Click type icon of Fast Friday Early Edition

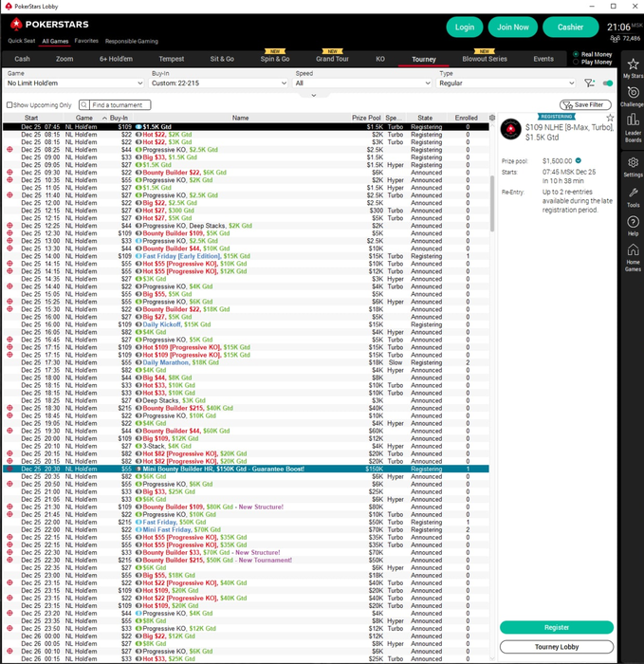pyautogui.click(x=138, y=256)
